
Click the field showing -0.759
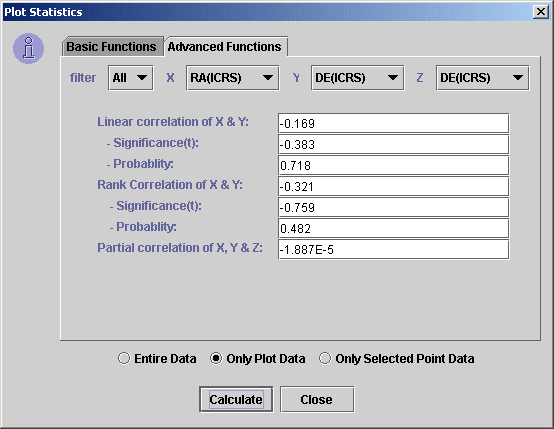click(394, 207)
